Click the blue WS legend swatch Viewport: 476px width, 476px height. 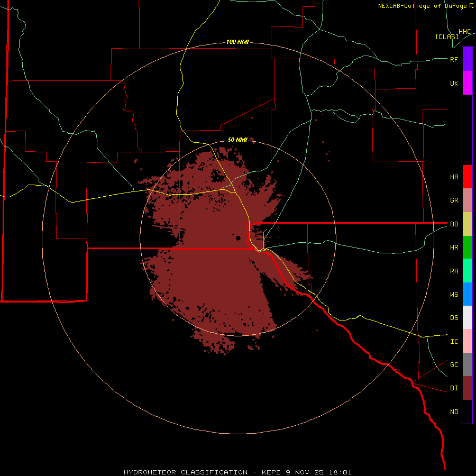click(x=467, y=294)
